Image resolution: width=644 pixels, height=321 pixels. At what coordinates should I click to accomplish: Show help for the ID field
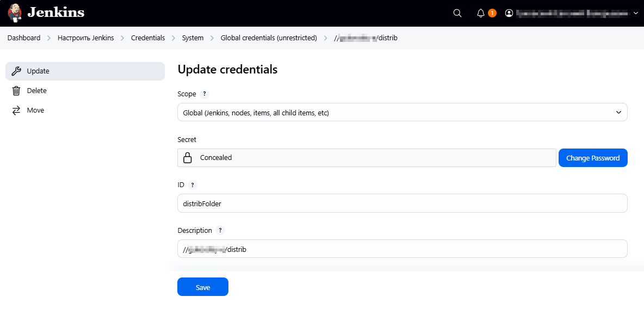point(193,185)
